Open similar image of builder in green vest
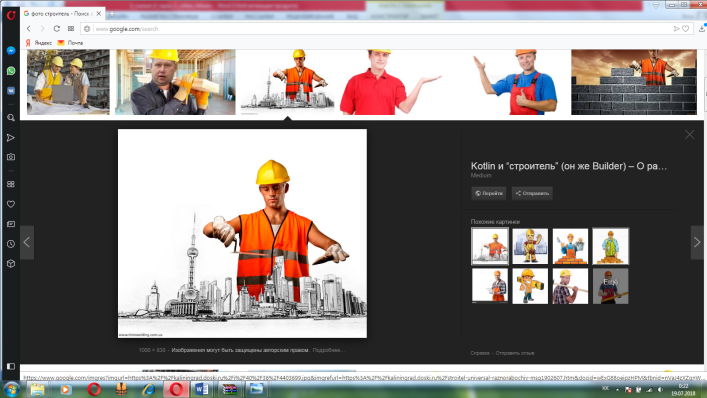Image resolution: width=707 pixels, height=398 pixels. pos(611,246)
